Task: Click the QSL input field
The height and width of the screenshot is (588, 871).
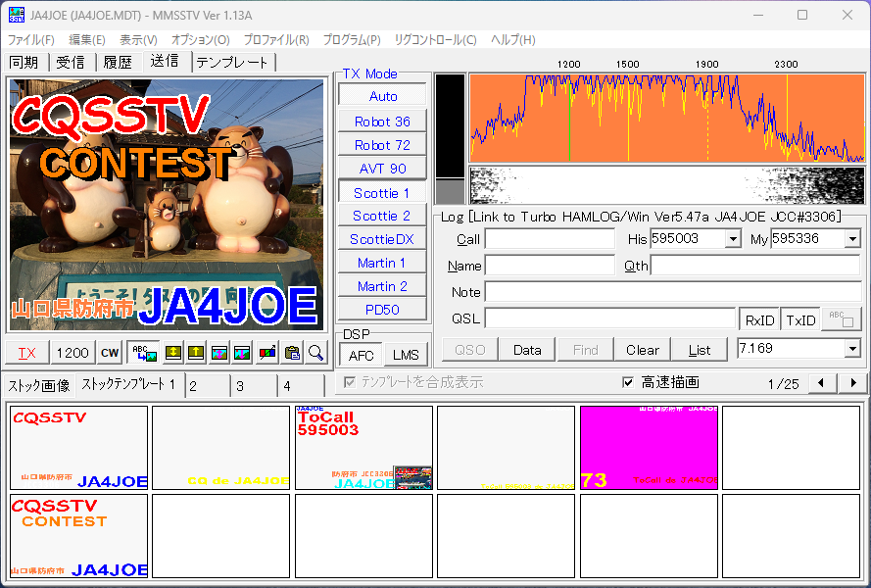Action: (610, 318)
